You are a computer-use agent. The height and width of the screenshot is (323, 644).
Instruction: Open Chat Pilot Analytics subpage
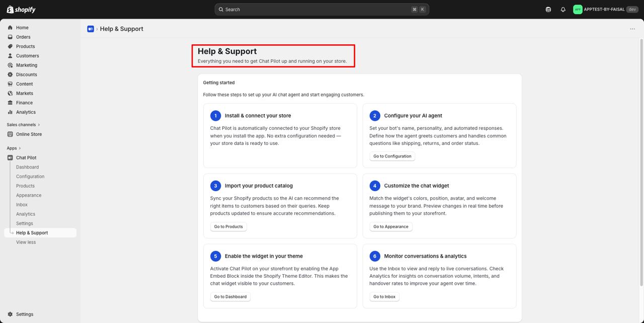coord(26,214)
